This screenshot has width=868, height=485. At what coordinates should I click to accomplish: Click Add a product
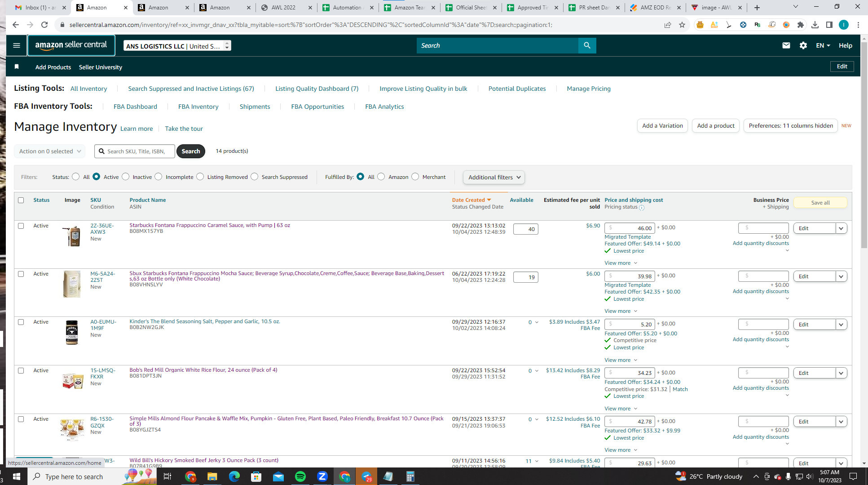point(716,126)
